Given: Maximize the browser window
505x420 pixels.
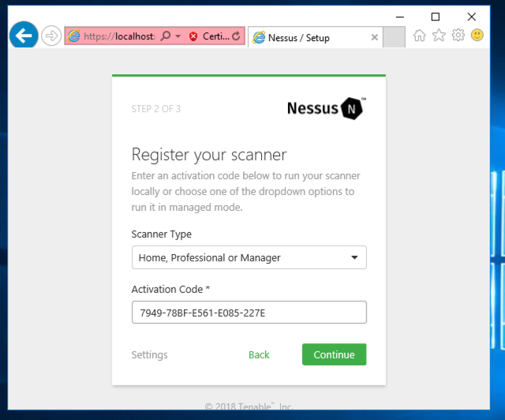Looking at the screenshot, I should coord(436,17).
